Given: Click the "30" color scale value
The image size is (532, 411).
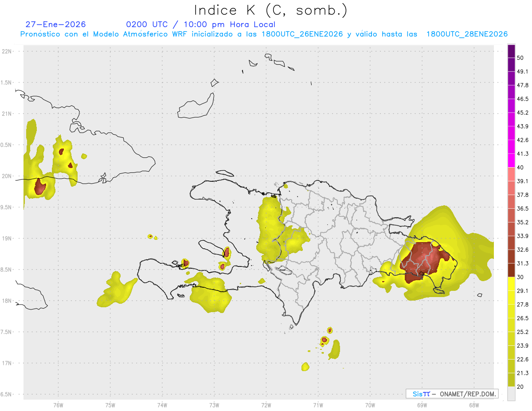Looking at the screenshot, I should (520, 277).
